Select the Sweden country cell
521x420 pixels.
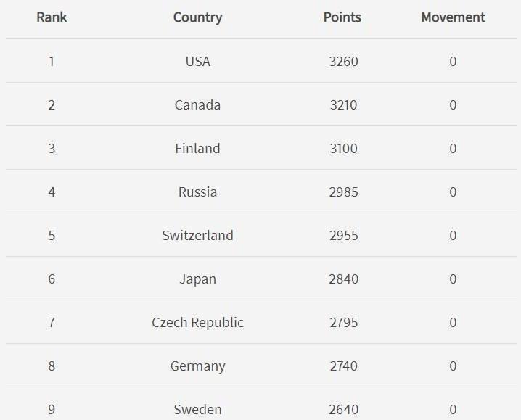(197, 410)
